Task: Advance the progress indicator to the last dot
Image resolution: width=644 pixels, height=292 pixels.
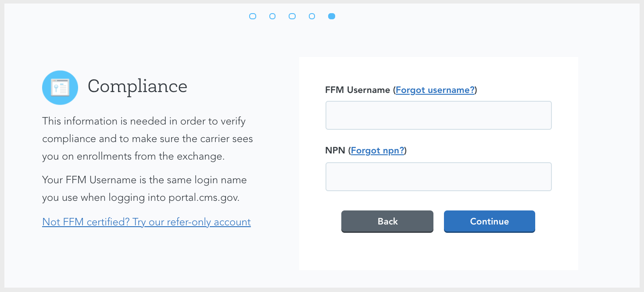Action: tap(332, 16)
